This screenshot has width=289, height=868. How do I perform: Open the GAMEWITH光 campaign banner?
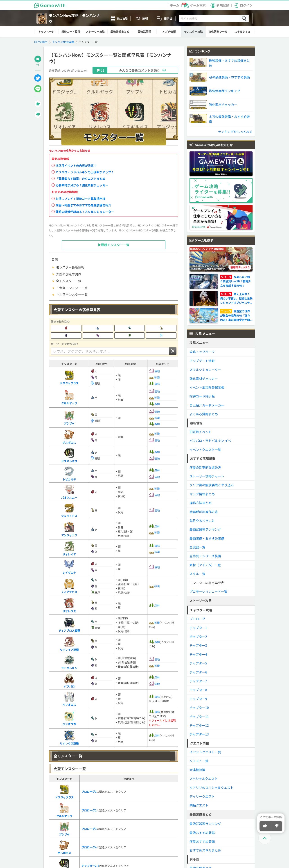tap(221, 163)
